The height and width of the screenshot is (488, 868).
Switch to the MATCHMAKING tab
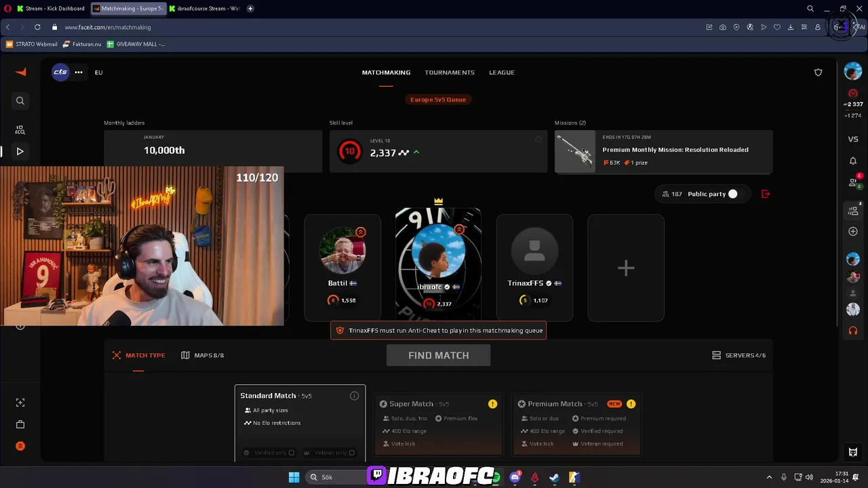(386, 73)
